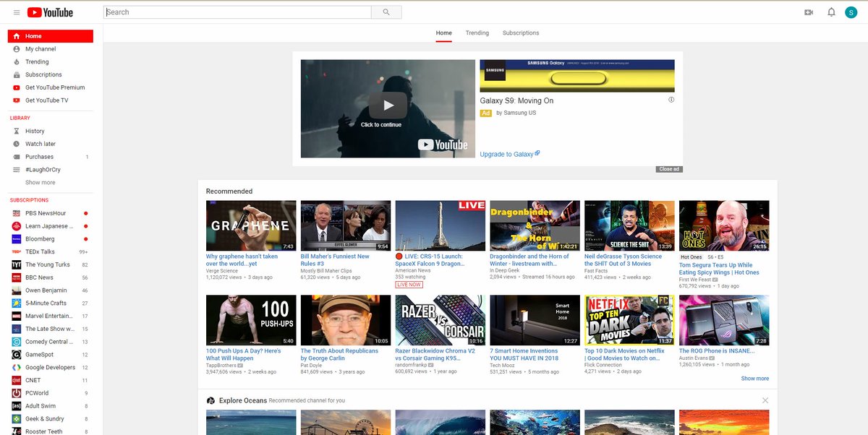Open the hamburger guide menu
The image size is (868, 435).
click(17, 12)
